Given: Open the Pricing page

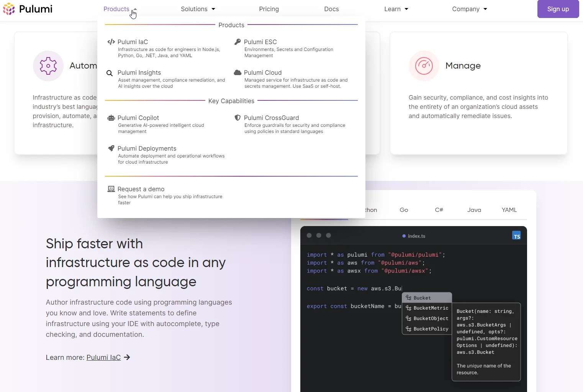Looking at the screenshot, I should click(x=269, y=9).
